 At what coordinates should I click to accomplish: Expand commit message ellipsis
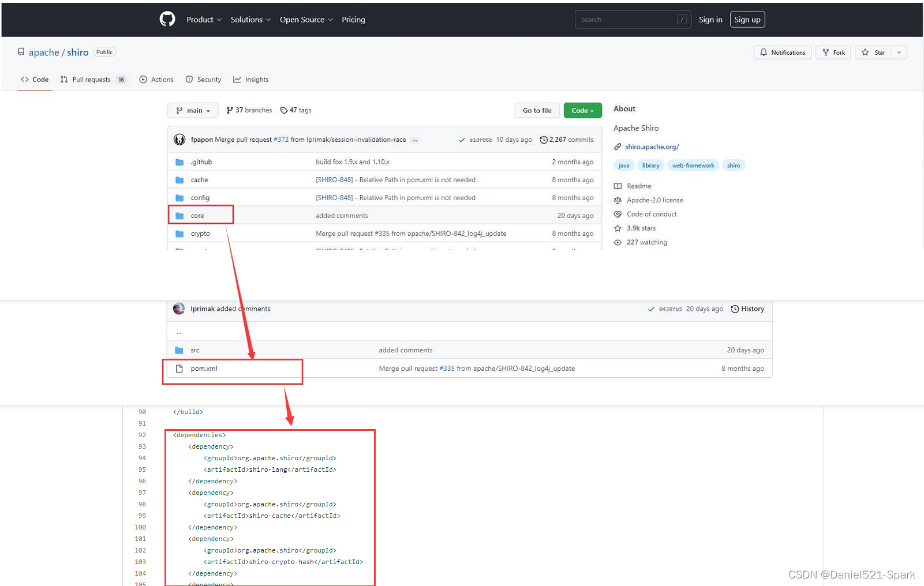[414, 140]
